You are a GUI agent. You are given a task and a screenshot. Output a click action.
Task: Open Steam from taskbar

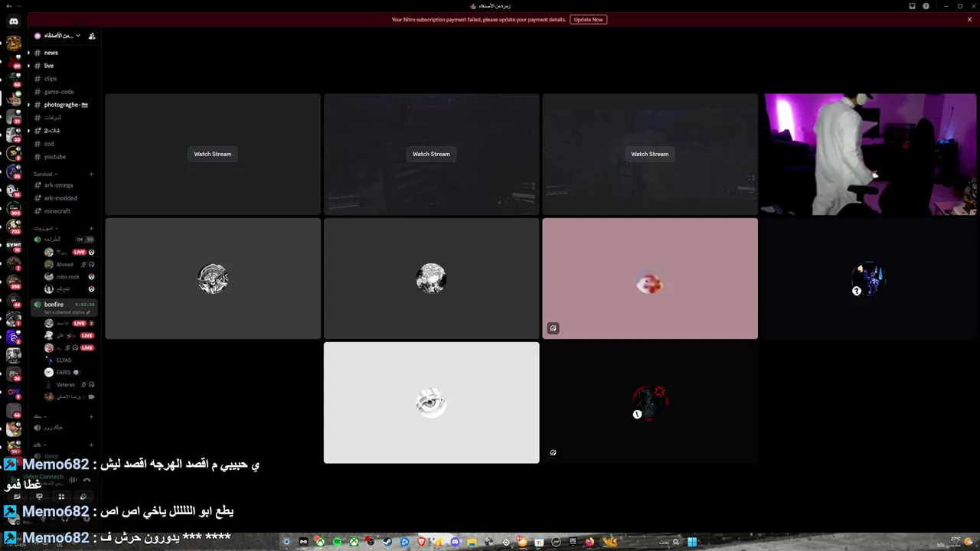click(x=387, y=542)
